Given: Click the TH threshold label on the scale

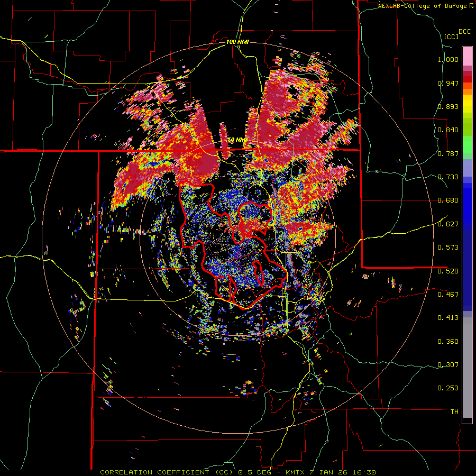Looking at the screenshot, I should pyautogui.click(x=454, y=412).
